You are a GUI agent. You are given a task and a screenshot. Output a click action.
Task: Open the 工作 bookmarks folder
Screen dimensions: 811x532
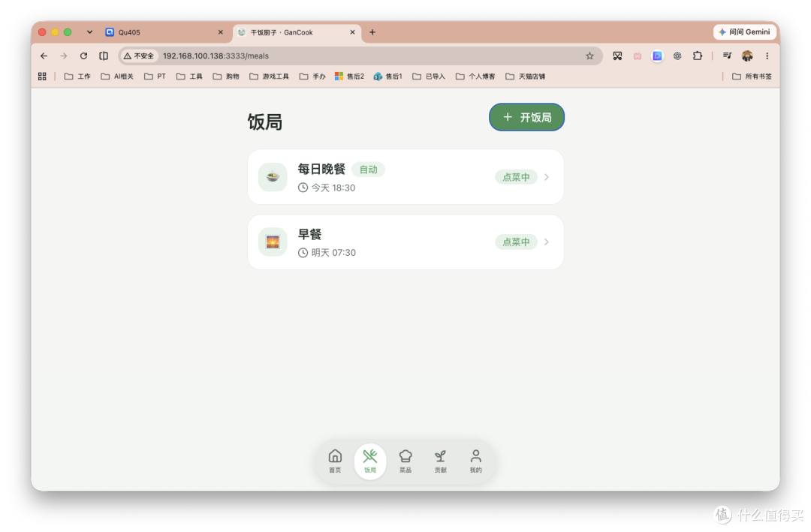pos(77,77)
